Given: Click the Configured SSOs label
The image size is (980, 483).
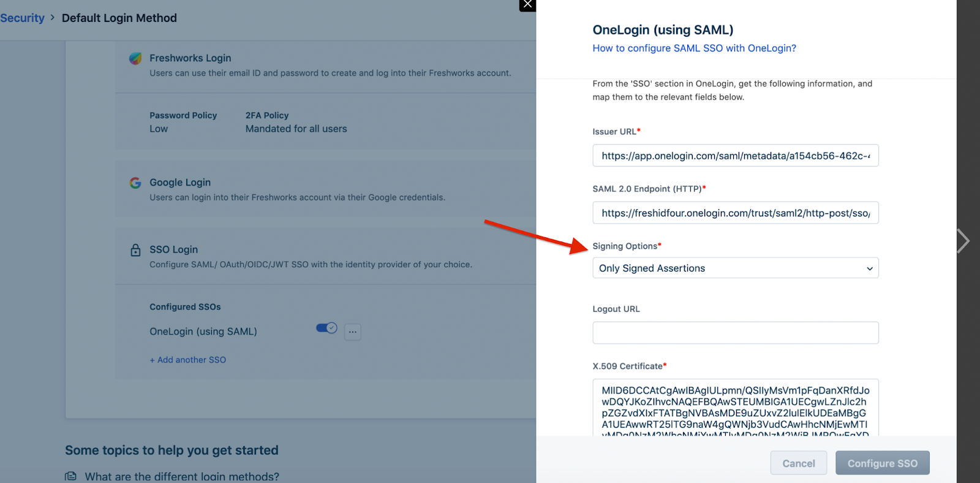Looking at the screenshot, I should (x=185, y=306).
